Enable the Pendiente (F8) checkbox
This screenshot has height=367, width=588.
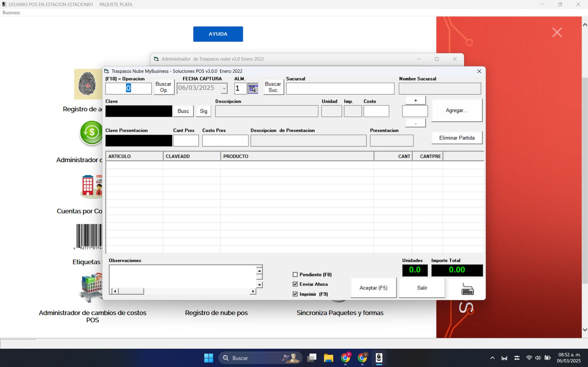click(295, 275)
